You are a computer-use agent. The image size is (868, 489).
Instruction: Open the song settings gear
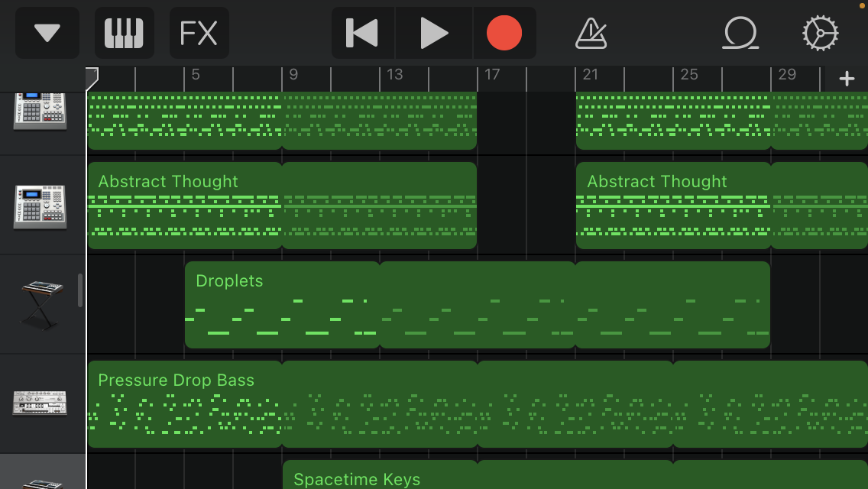820,33
